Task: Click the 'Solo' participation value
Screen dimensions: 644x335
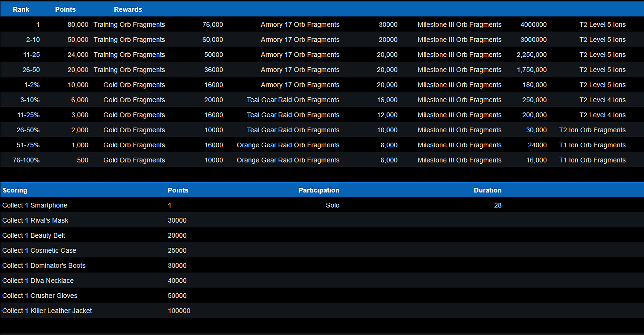Action: (332, 205)
